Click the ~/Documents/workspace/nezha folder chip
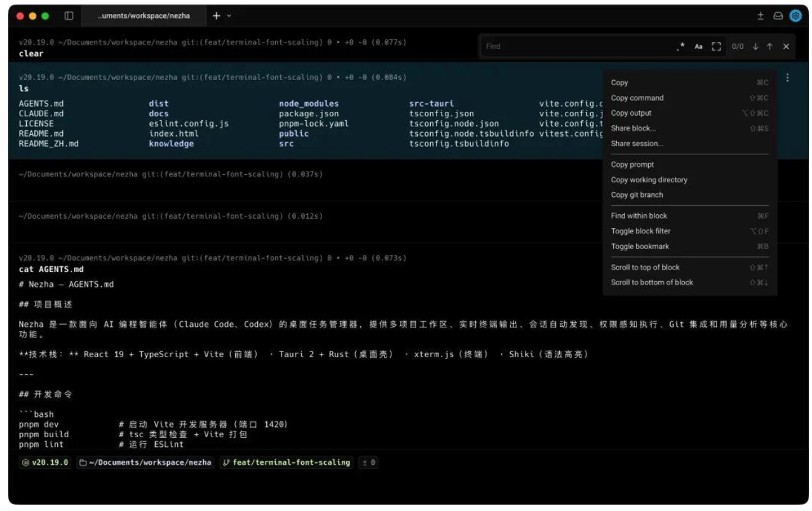 coord(145,463)
